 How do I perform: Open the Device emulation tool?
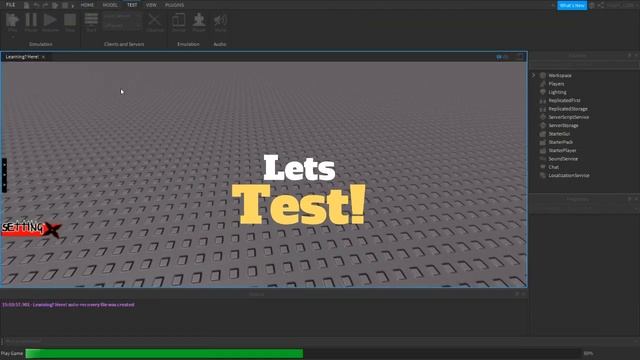click(x=178, y=22)
